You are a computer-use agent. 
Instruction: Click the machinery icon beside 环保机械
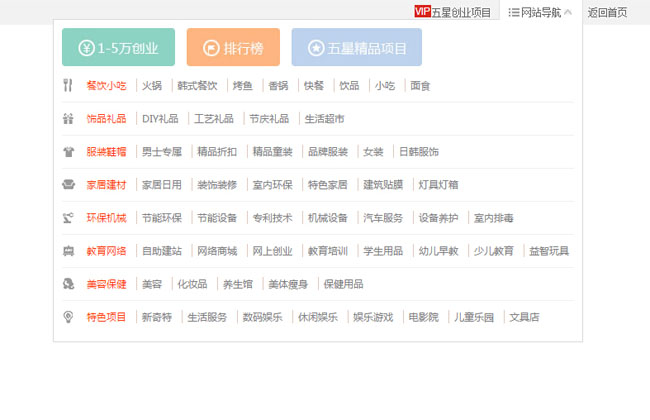click(x=68, y=218)
